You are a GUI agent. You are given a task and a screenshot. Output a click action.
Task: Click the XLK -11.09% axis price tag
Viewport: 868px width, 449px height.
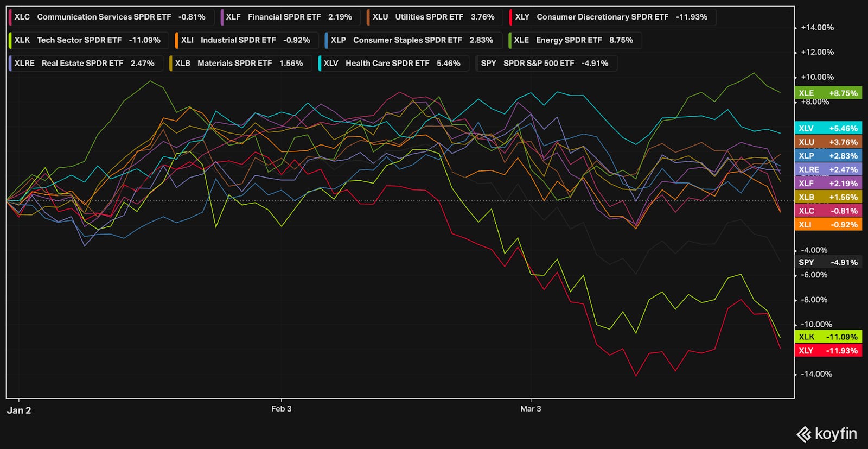pos(828,337)
